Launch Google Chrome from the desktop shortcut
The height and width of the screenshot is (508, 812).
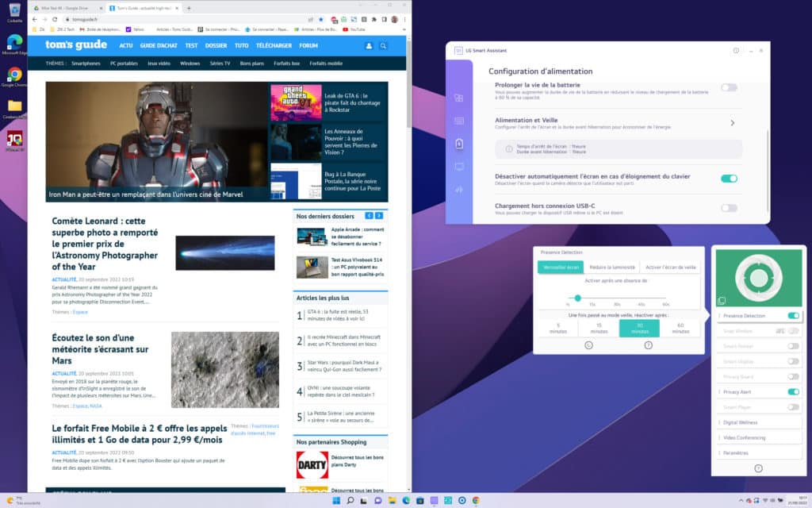tap(14, 76)
